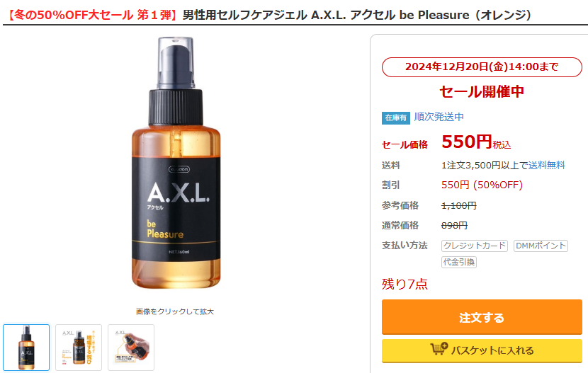The image size is (588, 373).
Task: Click the 残り7点 remaining stock text
Action: 405,285
